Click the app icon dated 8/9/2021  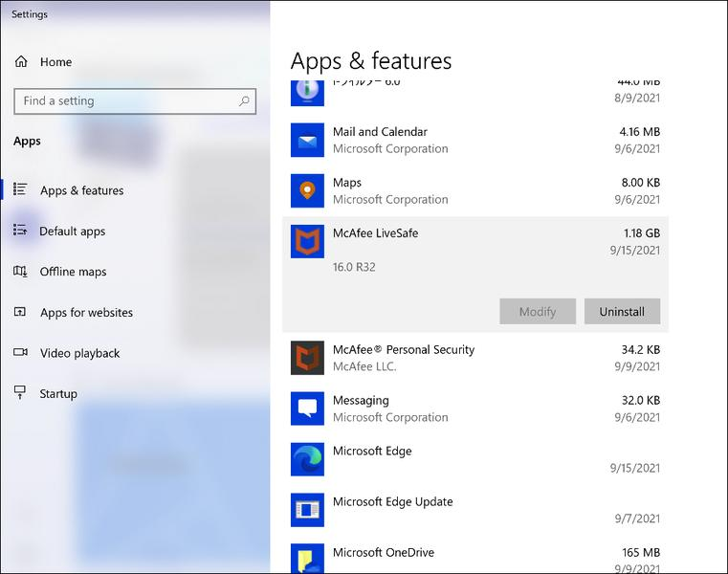pyautogui.click(x=307, y=93)
